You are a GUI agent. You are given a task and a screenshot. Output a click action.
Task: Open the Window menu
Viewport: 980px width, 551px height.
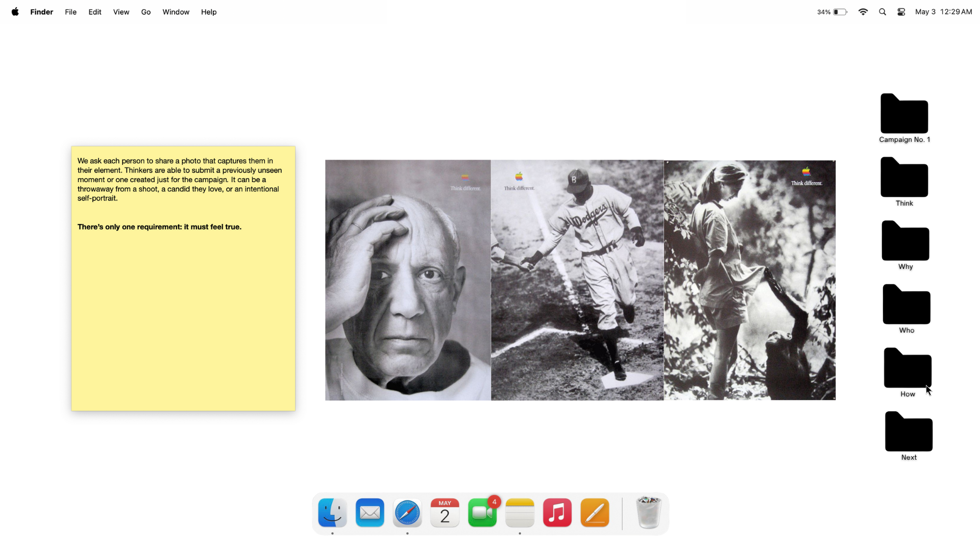tap(176, 12)
